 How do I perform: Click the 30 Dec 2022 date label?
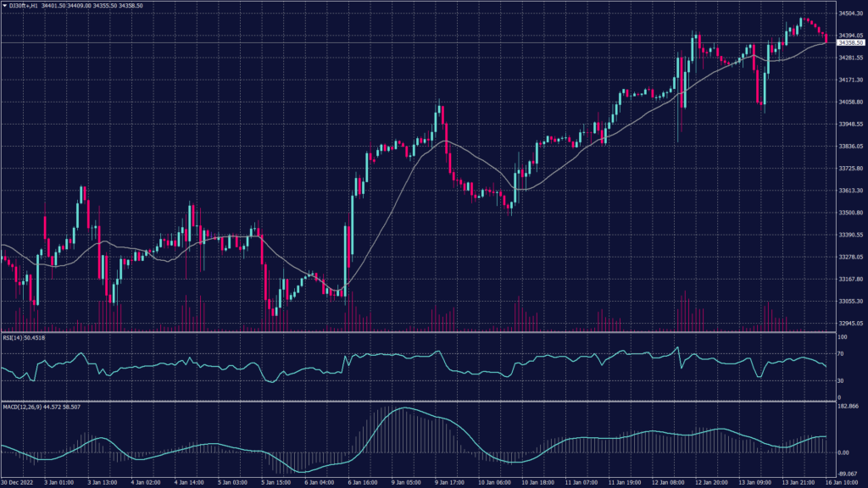(x=17, y=483)
